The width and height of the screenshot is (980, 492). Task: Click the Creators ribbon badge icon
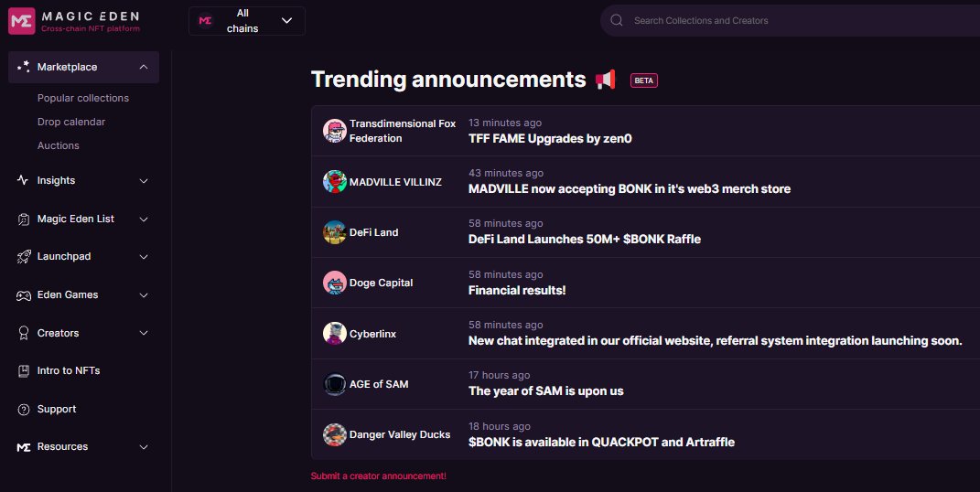(x=24, y=334)
